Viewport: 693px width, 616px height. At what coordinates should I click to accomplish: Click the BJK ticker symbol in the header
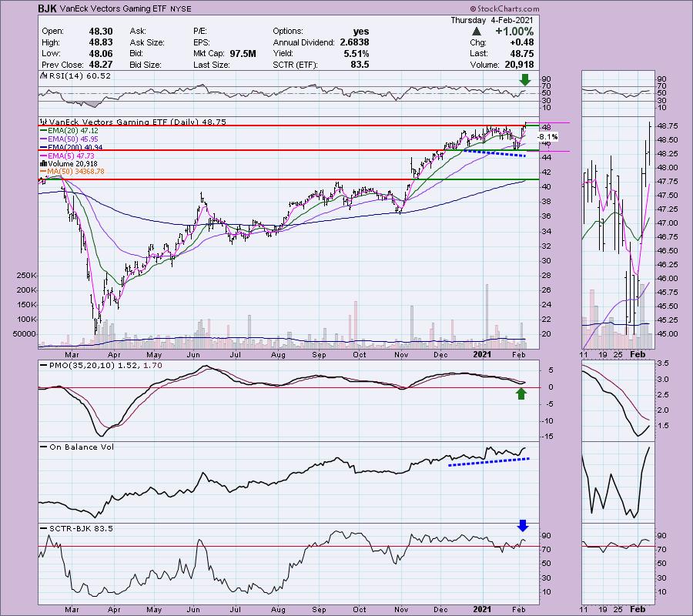47,8
